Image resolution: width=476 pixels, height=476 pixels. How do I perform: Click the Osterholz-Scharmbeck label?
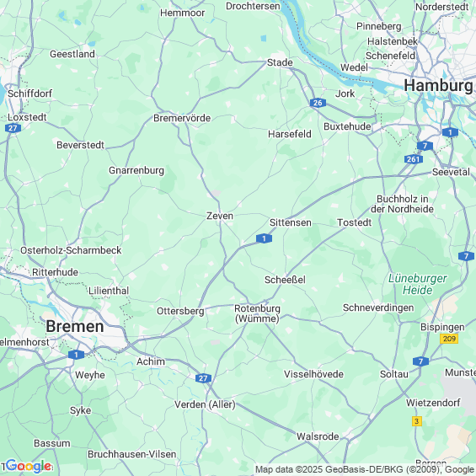coord(71,250)
